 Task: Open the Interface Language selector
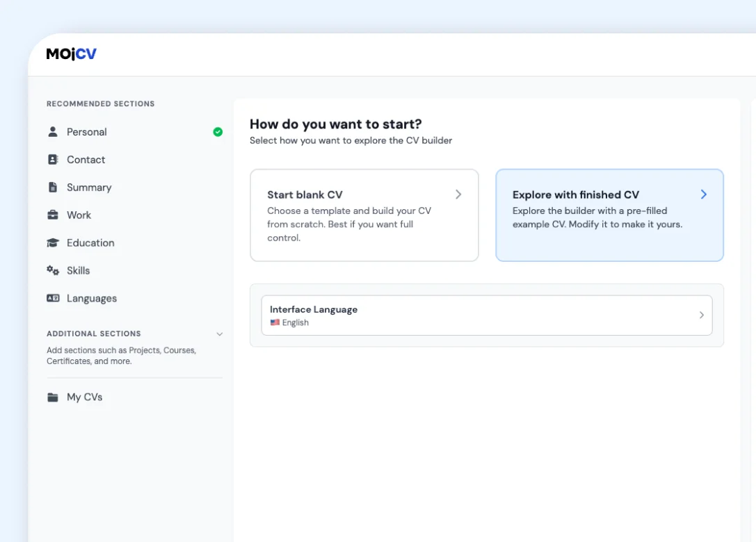[x=486, y=315]
